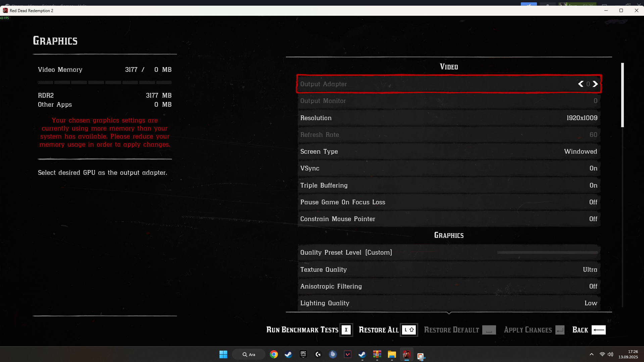
Task: Open the blue circle app in taskbar
Action: click(x=333, y=355)
